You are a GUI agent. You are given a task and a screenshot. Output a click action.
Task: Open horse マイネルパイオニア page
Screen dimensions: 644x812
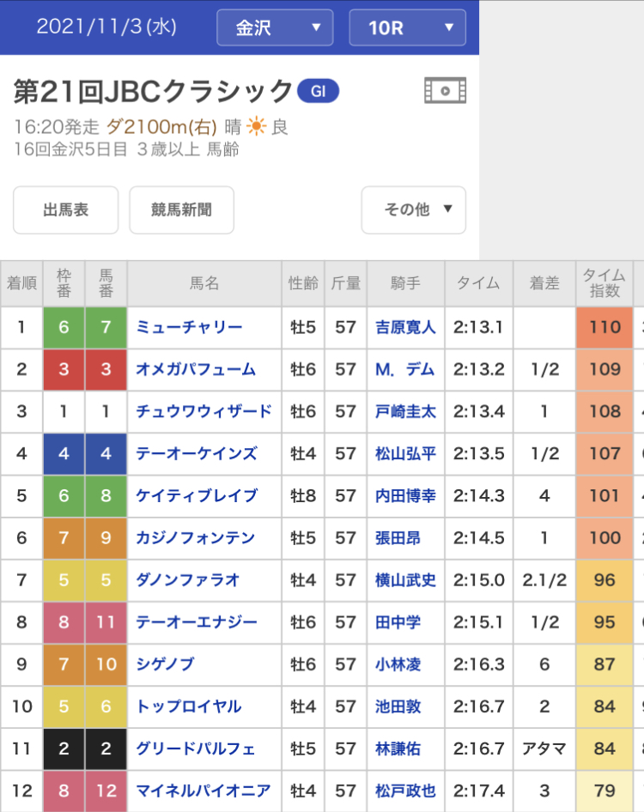pyautogui.click(x=204, y=791)
